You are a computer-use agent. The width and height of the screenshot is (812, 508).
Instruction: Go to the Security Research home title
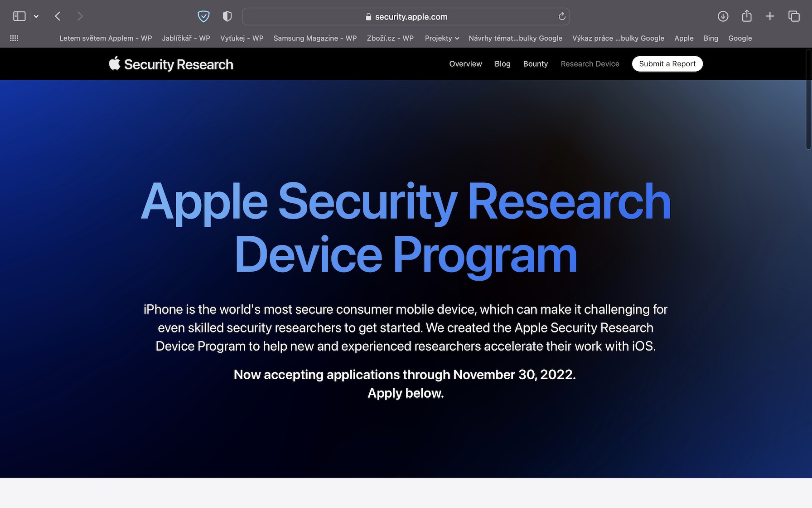(179, 64)
